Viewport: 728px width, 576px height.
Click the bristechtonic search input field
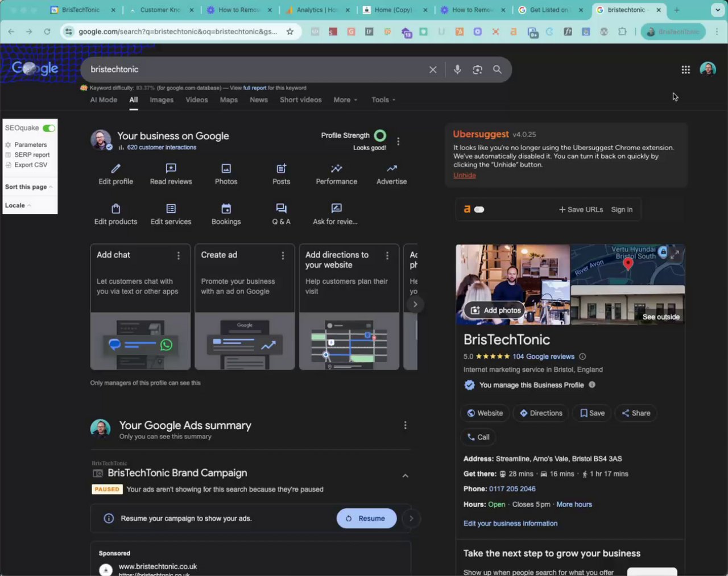(256, 69)
